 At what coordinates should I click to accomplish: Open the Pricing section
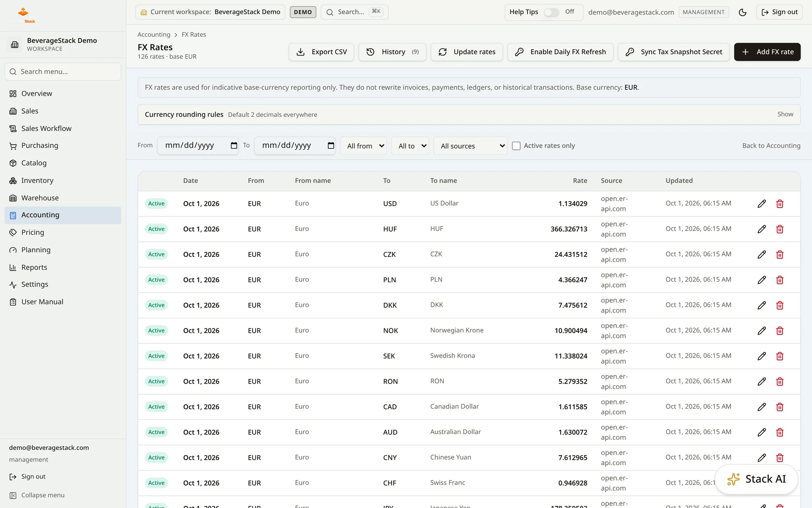pos(63,232)
